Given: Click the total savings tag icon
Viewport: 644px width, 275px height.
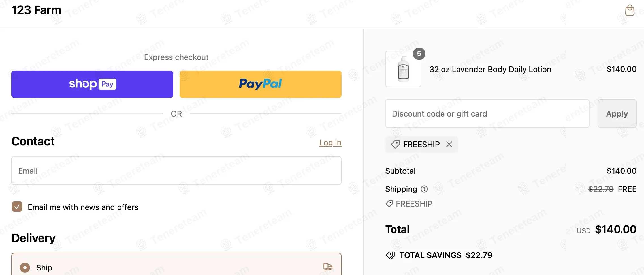Looking at the screenshot, I should click(390, 255).
